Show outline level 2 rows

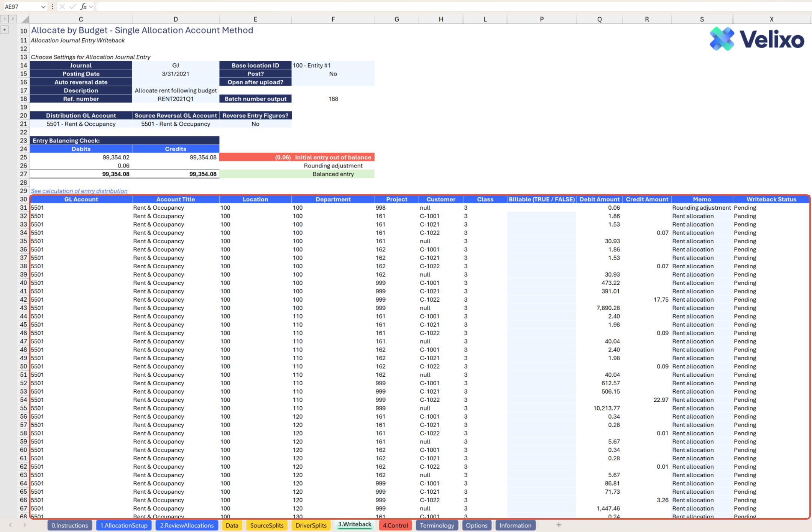coord(12,19)
